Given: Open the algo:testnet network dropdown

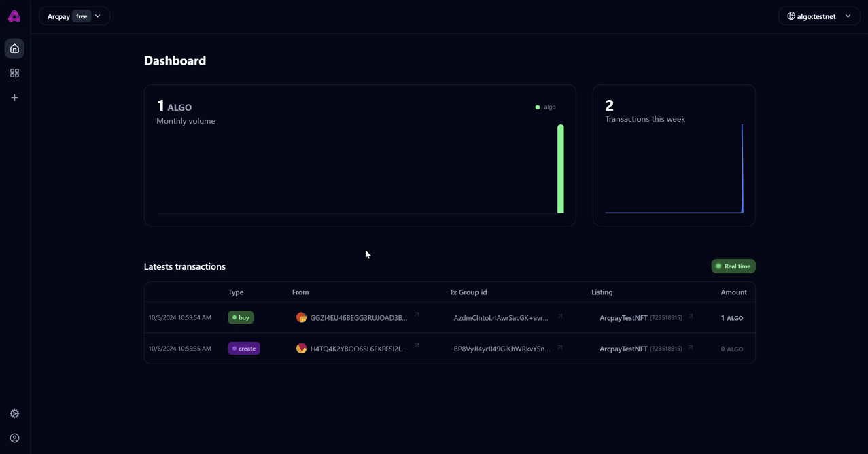Looking at the screenshot, I should tap(818, 16).
